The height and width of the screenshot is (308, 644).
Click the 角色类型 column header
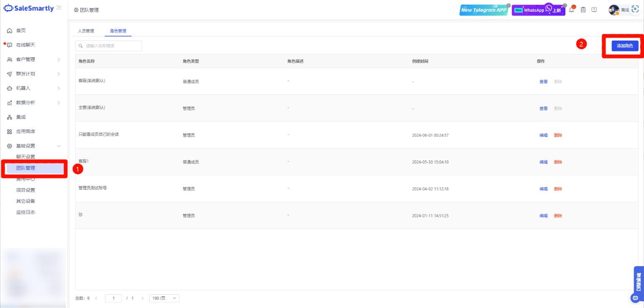click(191, 61)
